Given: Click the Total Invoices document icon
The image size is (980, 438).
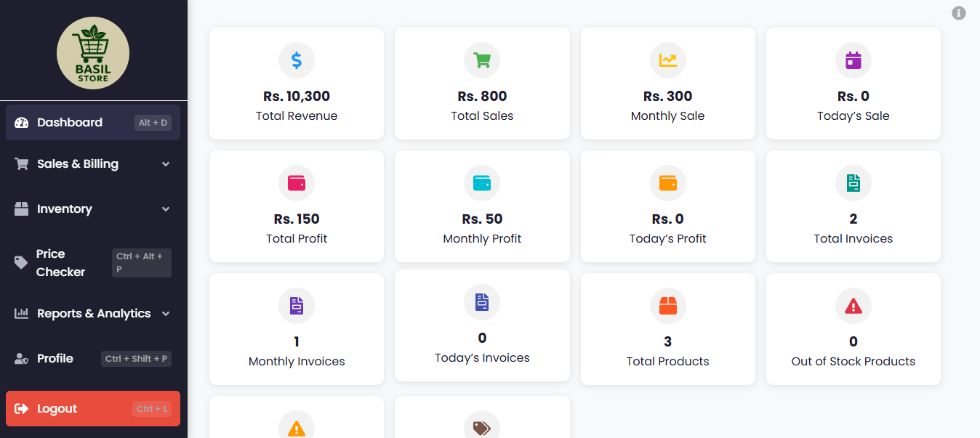Looking at the screenshot, I should click(x=854, y=183).
